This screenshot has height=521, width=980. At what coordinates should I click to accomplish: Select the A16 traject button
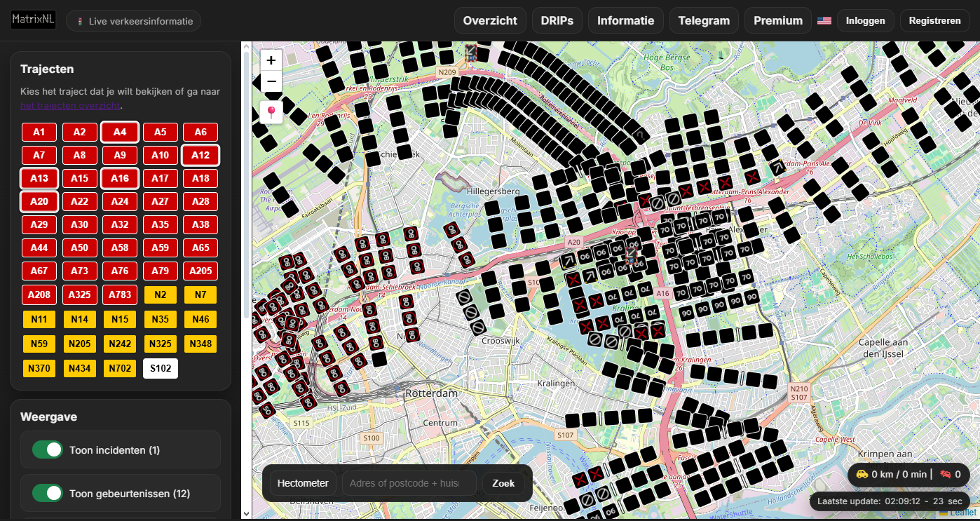pyautogui.click(x=120, y=178)
